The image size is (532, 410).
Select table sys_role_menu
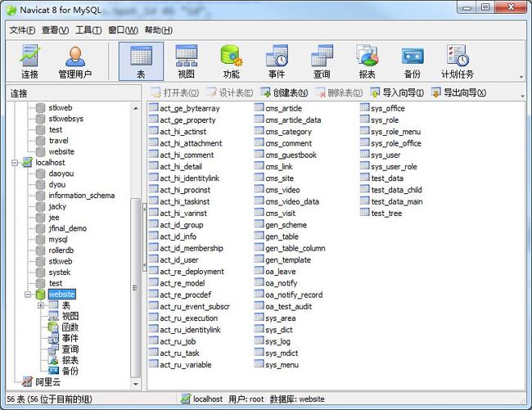tap(395, 132)
